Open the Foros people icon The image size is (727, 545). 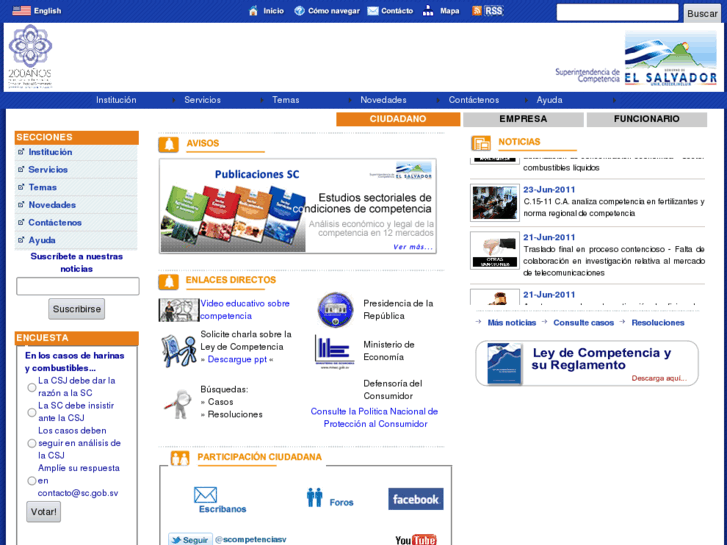click(x=315, y=497)
